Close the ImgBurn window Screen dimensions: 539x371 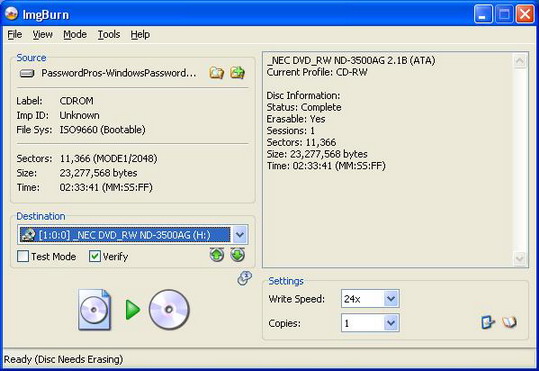(x=525, y=14)
